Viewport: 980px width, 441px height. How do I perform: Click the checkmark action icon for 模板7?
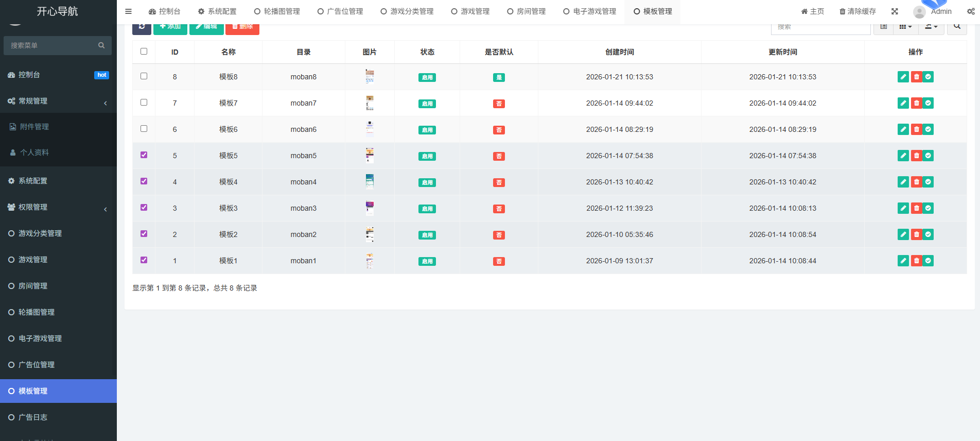pos(928,103)
